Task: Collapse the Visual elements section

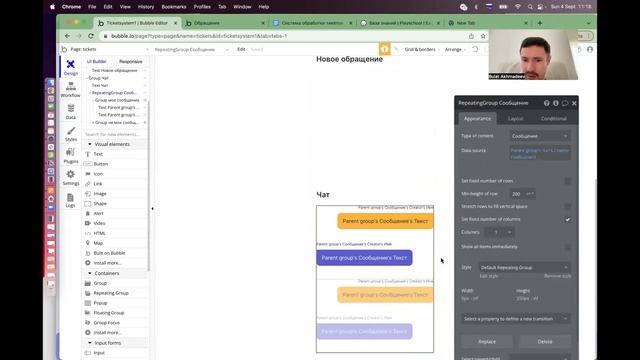Action: pos(90,144)
